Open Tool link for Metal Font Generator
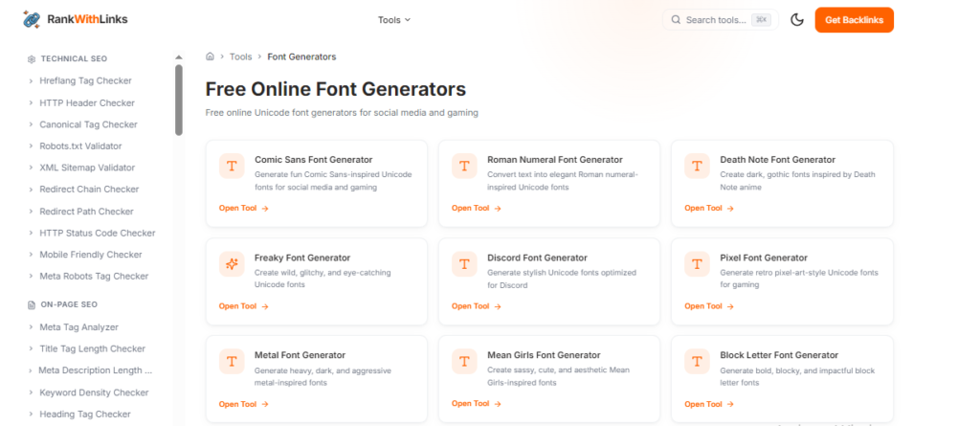This screenshot has height=426, width=980. [244, 404]
